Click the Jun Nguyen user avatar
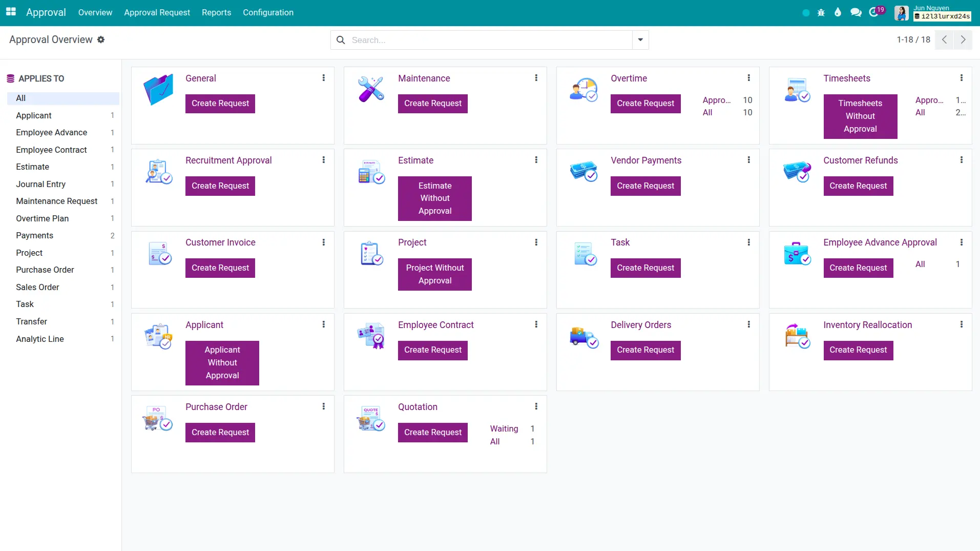Viewport: 980px width, 551px height. 901,13
